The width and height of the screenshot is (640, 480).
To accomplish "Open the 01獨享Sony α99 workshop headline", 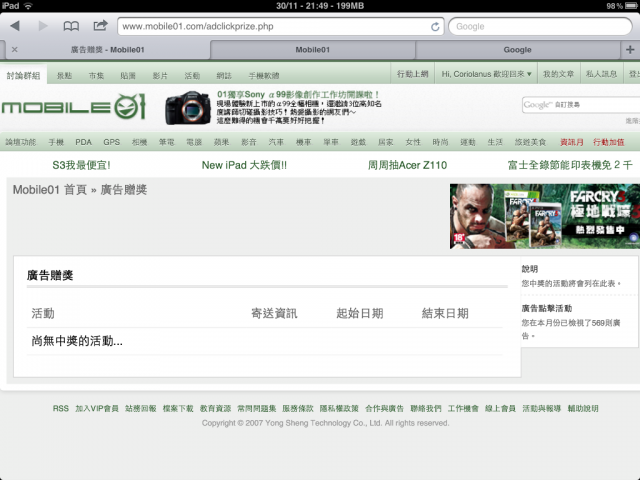I will pyautogui.click(x=298, y=95).
